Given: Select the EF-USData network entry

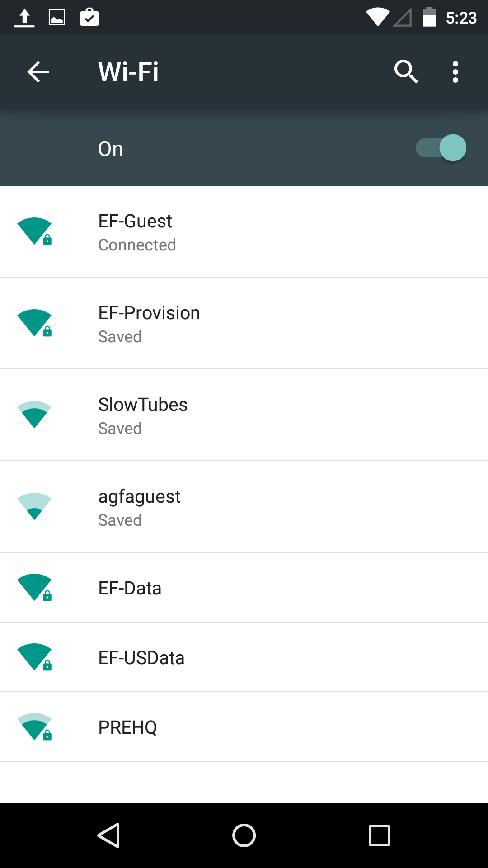Looking at the screenshot, I should 244,657.
